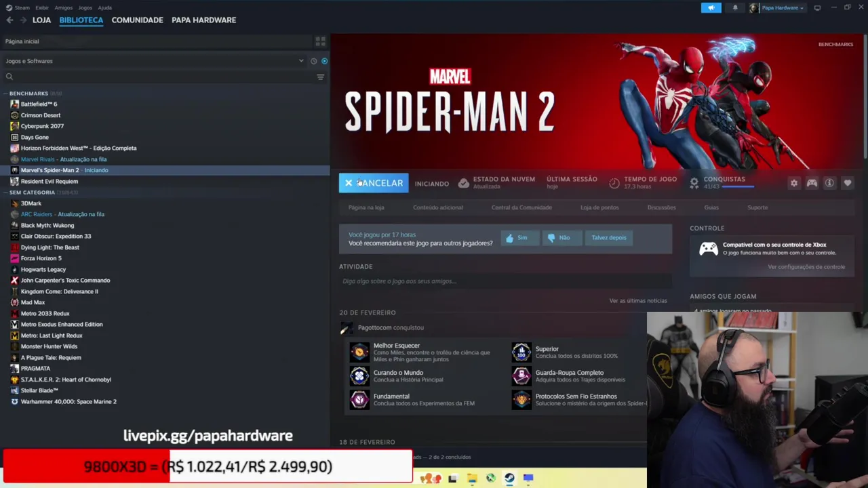Select Crimson Desert in the library

[41, 115]
